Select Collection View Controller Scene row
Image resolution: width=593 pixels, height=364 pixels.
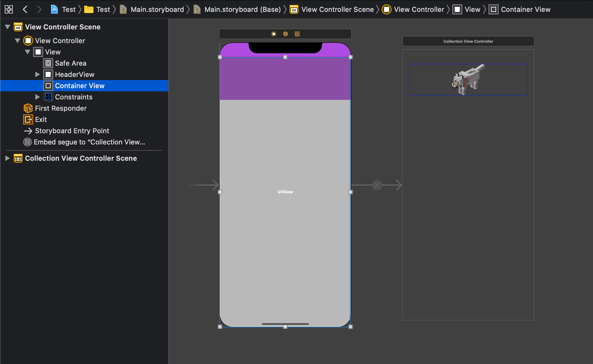pyautogui.click(x=84, y=158)
